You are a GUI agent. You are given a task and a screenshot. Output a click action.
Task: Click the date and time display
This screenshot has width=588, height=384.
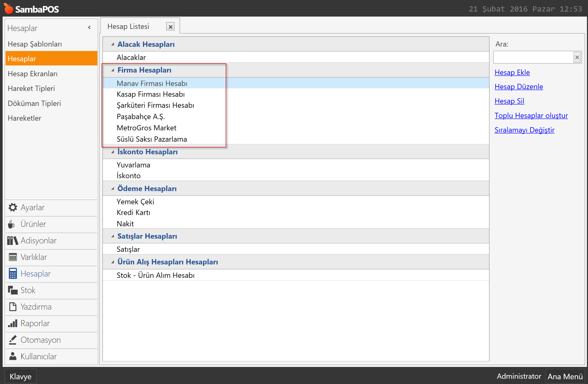tap(526, 9)
